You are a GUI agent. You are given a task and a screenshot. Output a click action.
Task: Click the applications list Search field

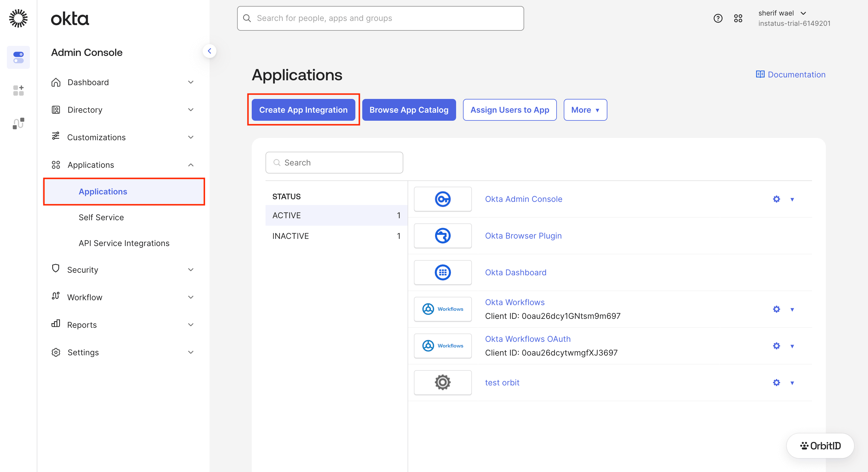pos(334,163)
